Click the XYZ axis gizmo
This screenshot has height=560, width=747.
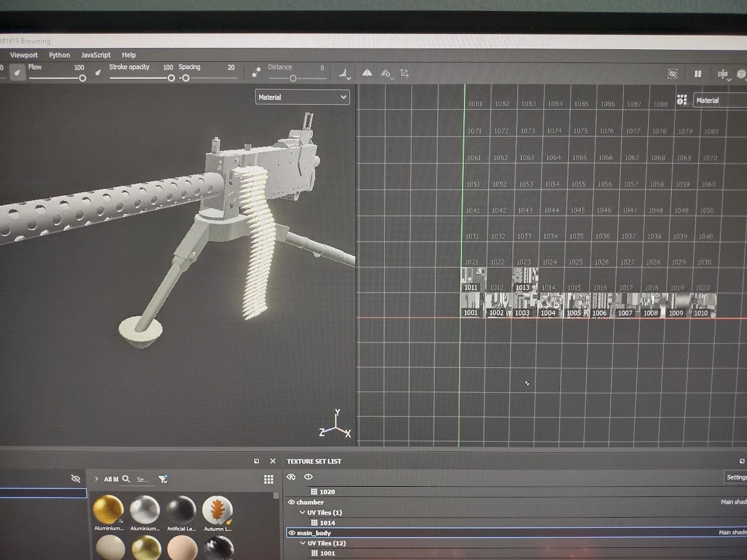click(x=336, y=424)
